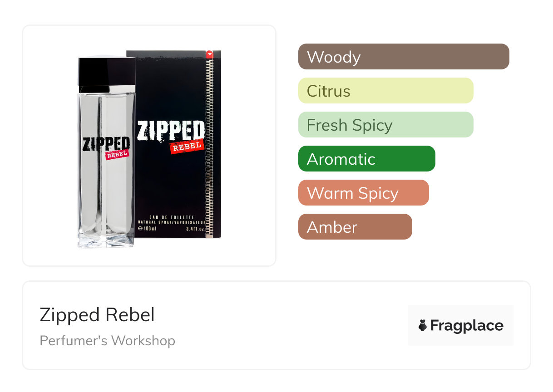Click the red REBEL label on box

pos(186,147)
